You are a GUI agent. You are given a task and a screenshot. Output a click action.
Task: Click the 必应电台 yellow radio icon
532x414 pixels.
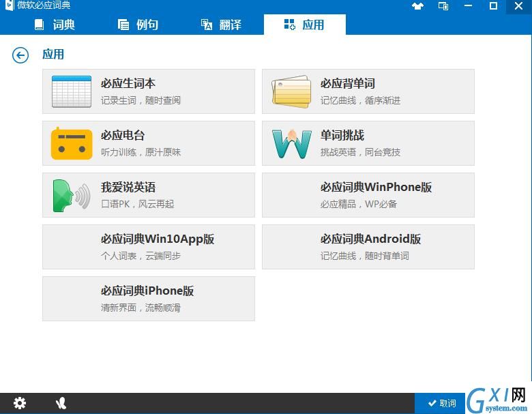[72, 143]
